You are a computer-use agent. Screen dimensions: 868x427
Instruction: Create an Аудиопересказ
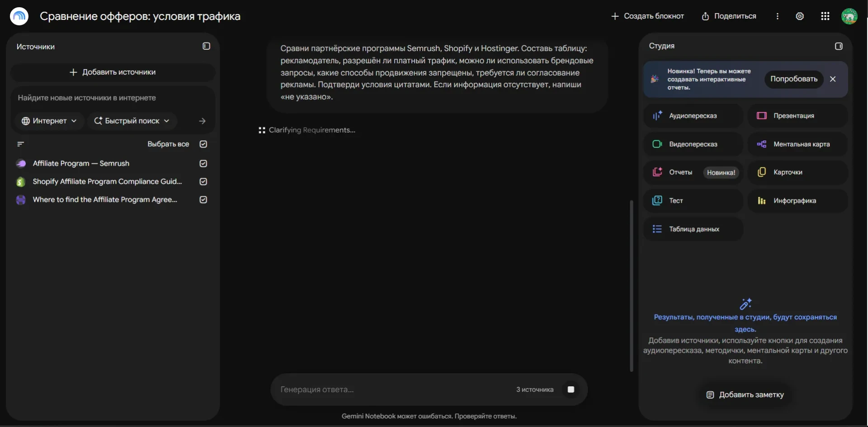[693, 116]
